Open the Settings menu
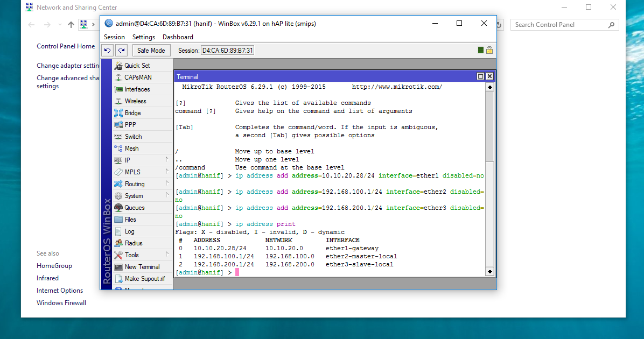This screenshot has height=339, width=644. tap(144, 37)
